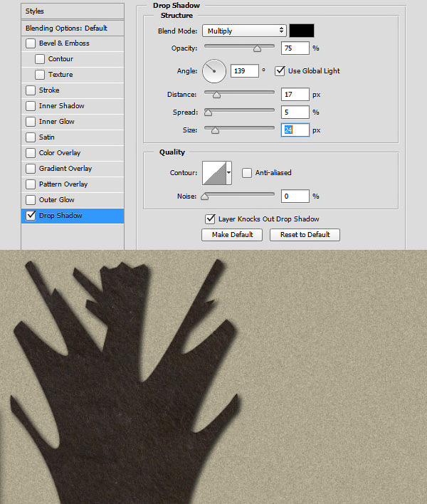Uncheck the Drop Shadow effect checkbox
Screen dimensions: 427x504
(31, 216)
